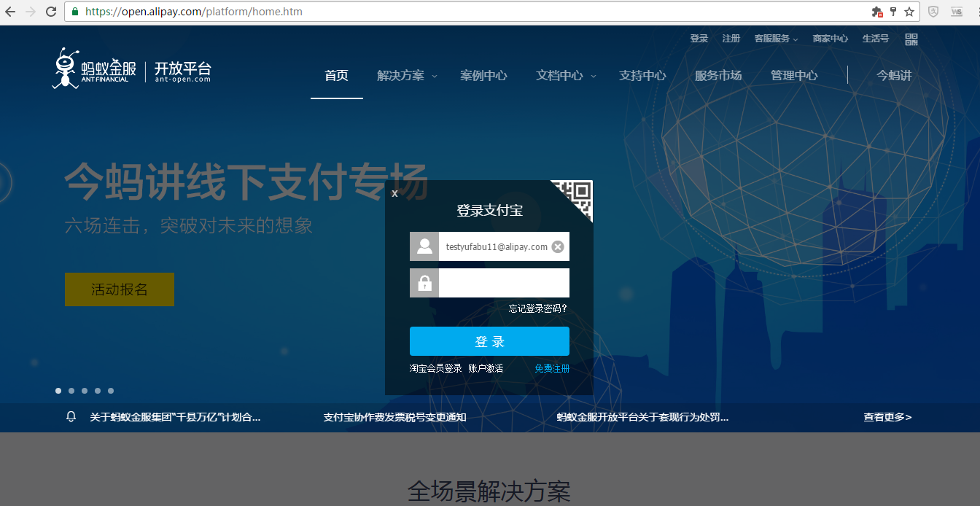980x506 pixels.
Task: Bookmark this page with star icon
Action: coord(909,12)
